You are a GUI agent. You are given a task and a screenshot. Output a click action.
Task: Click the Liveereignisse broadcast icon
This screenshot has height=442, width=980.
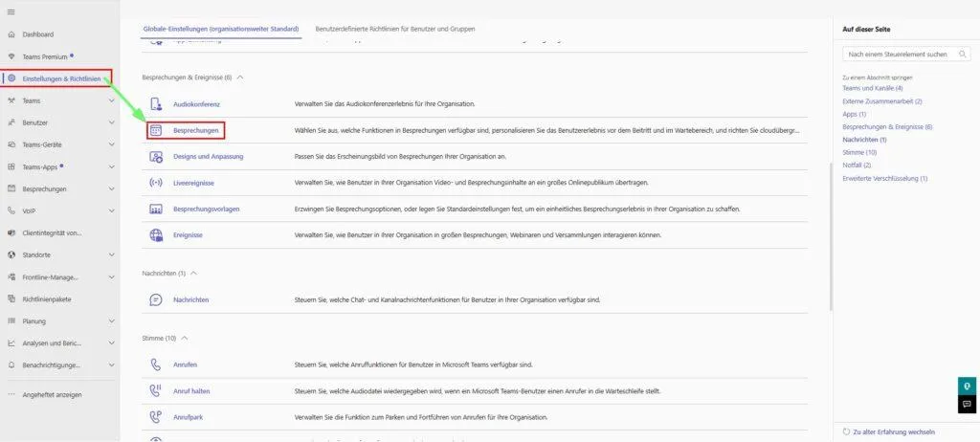pyautogui.click(x=156, y=183)
